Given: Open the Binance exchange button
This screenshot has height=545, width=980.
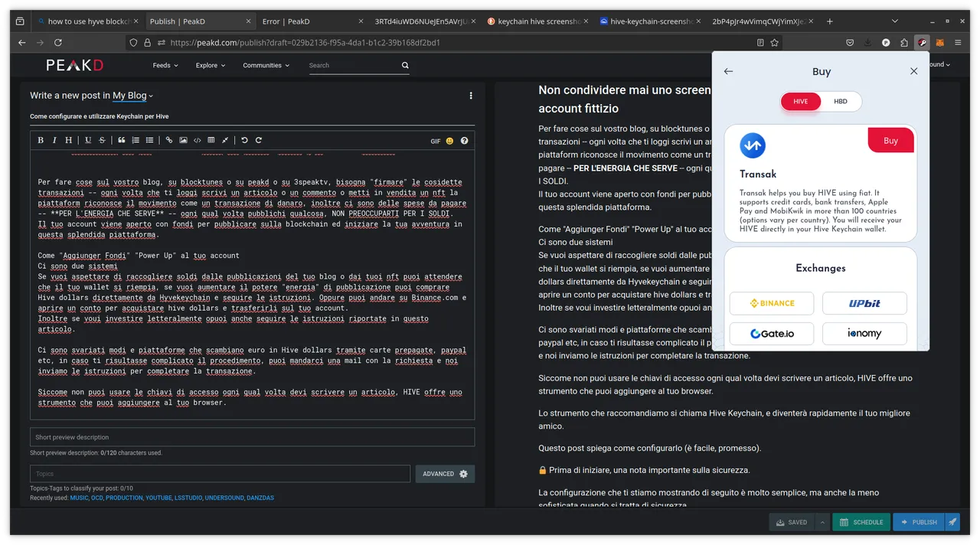Looking at the screenshot, I should (771, 303).
